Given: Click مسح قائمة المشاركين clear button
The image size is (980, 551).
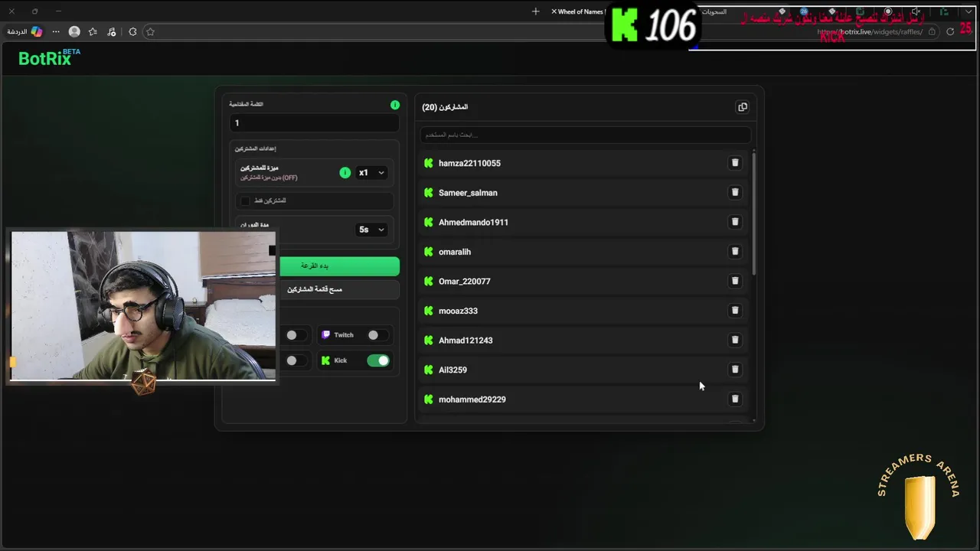Looking at the screenshot, I should pos(338,289).
